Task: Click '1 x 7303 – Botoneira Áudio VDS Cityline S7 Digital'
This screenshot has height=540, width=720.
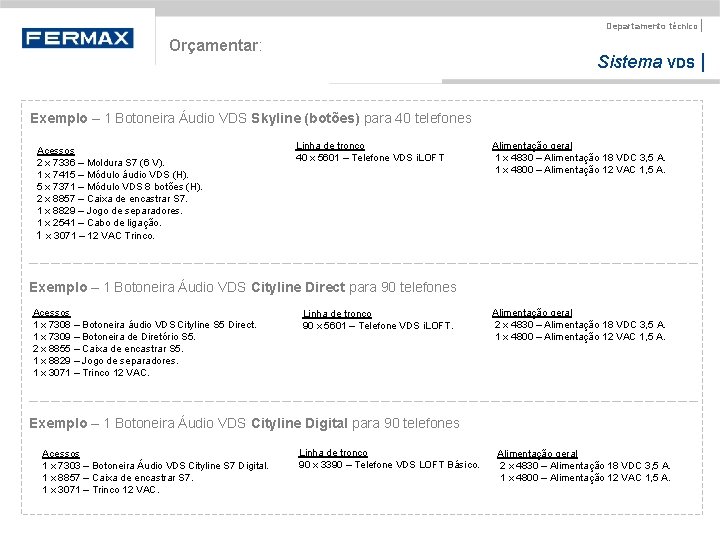Action: pos(156,466)
